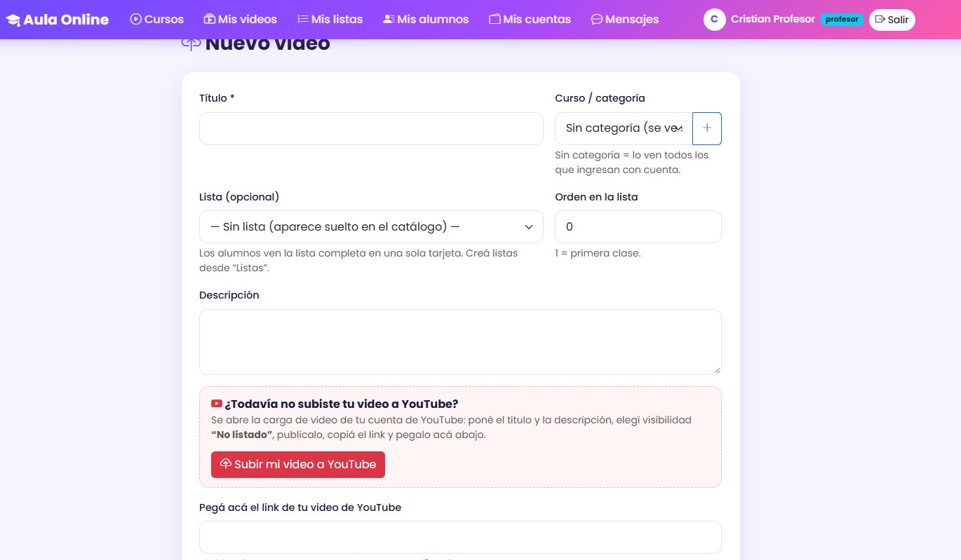Click the YouTube logo in the pink notice
The height and width of the screenshot is (560, 961).
pos(217,404)
